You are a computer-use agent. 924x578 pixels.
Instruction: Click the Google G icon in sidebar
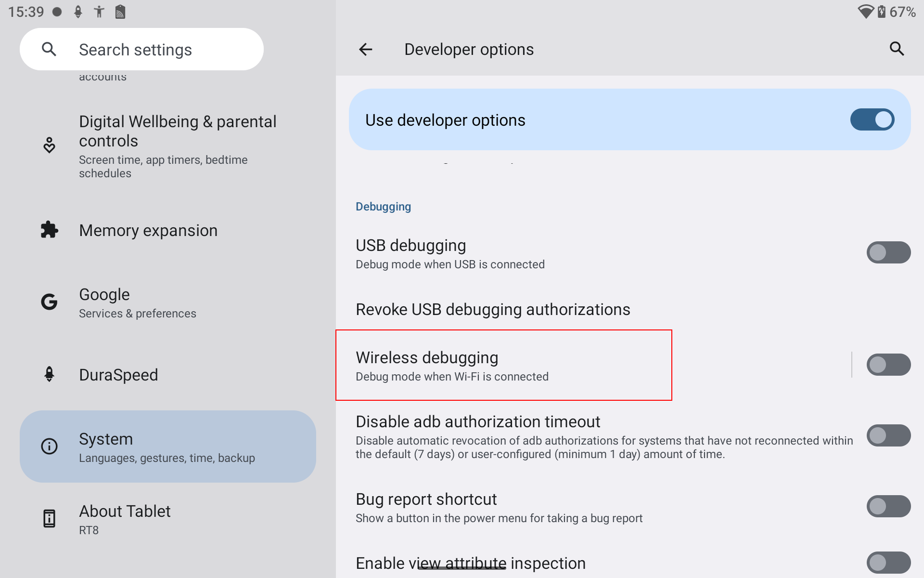pos(49,302)
